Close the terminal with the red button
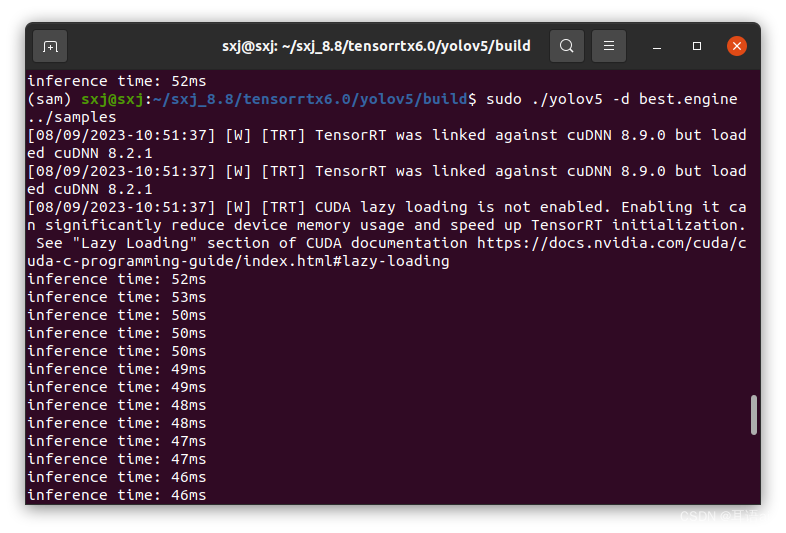The image size is (786, 533). 736,46
